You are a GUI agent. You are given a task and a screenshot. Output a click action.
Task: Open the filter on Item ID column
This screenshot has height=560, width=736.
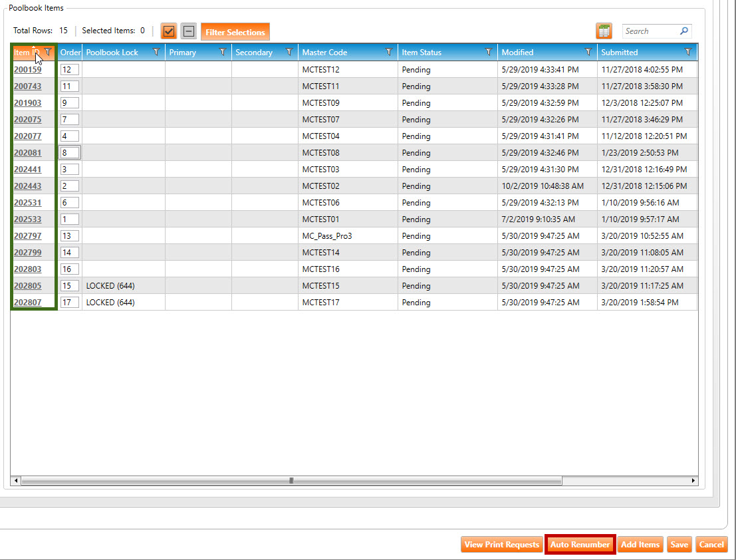[48, 52]
